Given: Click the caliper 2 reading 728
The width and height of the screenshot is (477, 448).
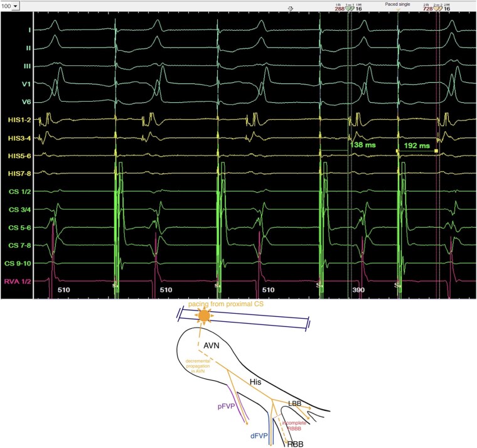Looking at the screenshot, I should click(x=427, y=9).
